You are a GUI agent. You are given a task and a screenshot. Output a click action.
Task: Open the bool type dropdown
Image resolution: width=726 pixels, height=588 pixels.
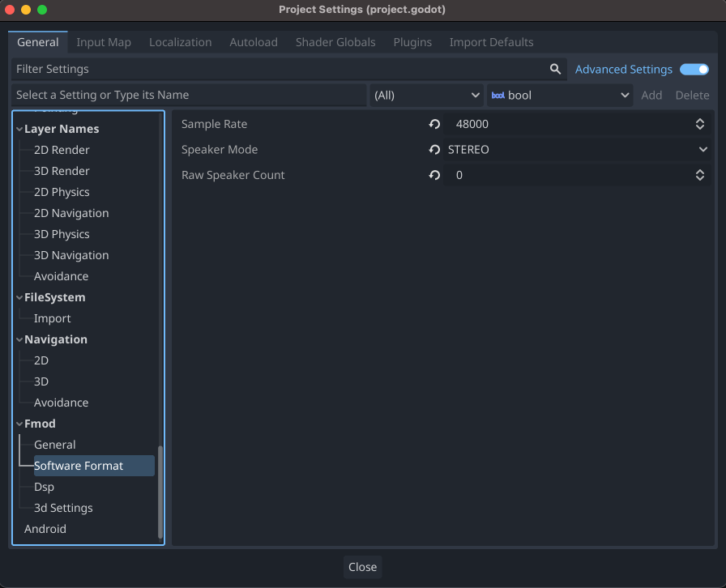point(560,96)
